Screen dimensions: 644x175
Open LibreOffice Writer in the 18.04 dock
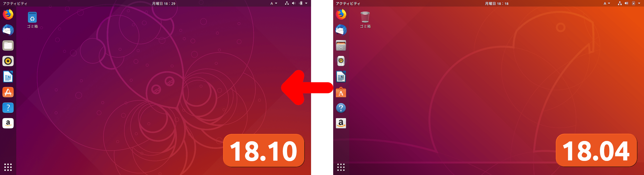[x=341, y=77]
